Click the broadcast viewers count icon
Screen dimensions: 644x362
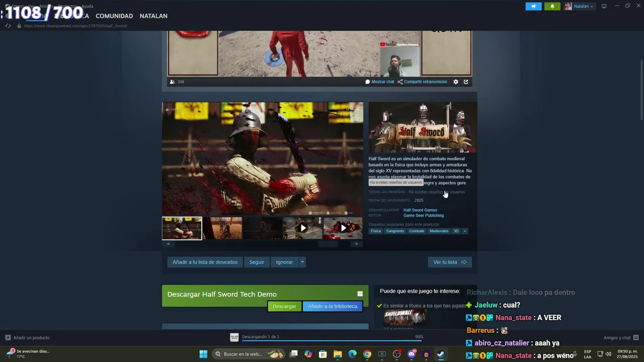coord(173,81)
